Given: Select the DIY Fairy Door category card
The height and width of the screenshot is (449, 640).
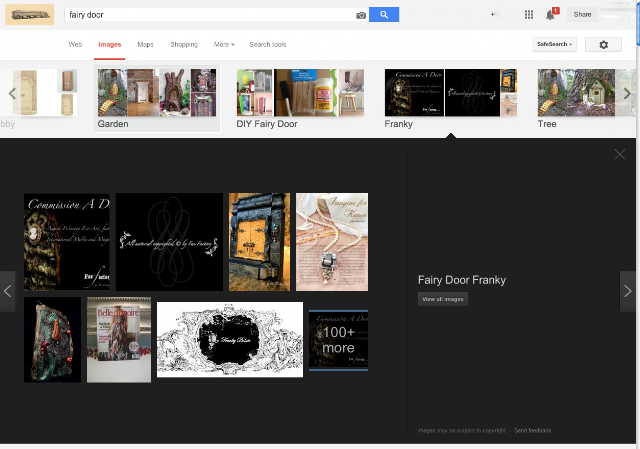Looking at the screenshot, I should pos(300,99).
